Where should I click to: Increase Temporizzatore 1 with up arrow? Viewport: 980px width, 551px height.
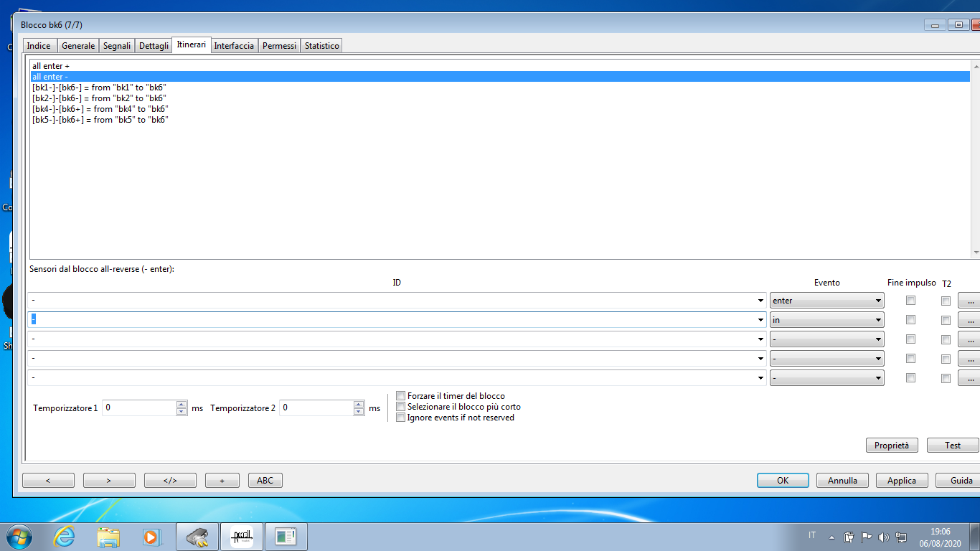click(x=182, y=404)
